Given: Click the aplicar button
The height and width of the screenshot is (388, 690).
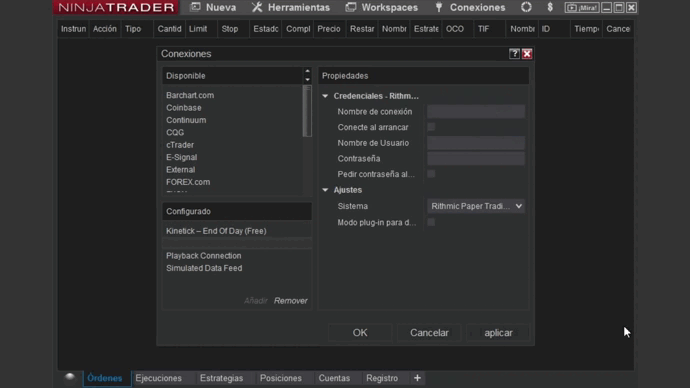Looking at the screenshot, I should [498, 333].
